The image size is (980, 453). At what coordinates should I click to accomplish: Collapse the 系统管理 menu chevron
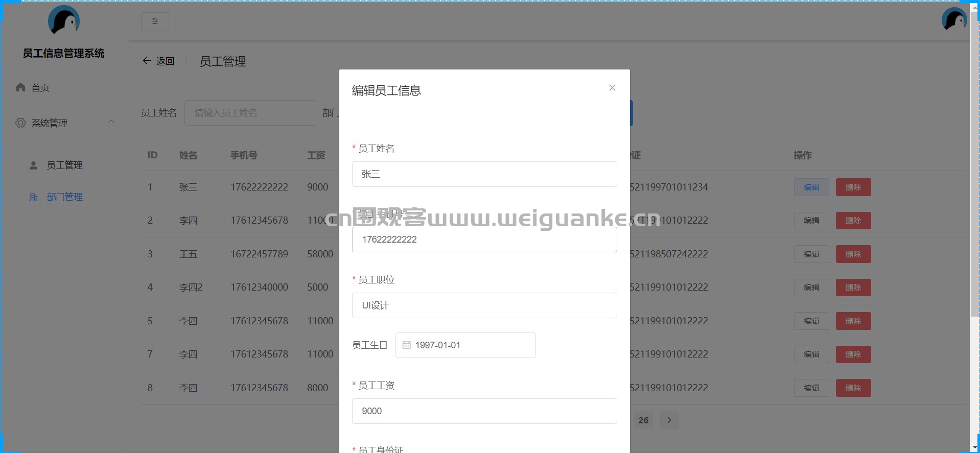click(x=111, y=122)
